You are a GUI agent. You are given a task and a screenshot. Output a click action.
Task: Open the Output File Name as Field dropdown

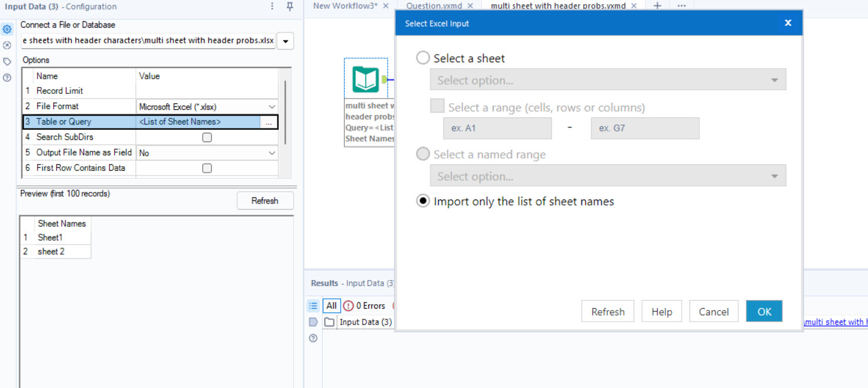pyautogui.click(x=271, y=152)
